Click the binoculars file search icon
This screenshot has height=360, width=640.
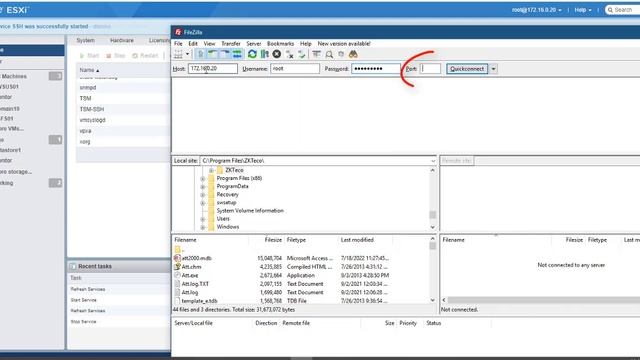click(353, 54)
